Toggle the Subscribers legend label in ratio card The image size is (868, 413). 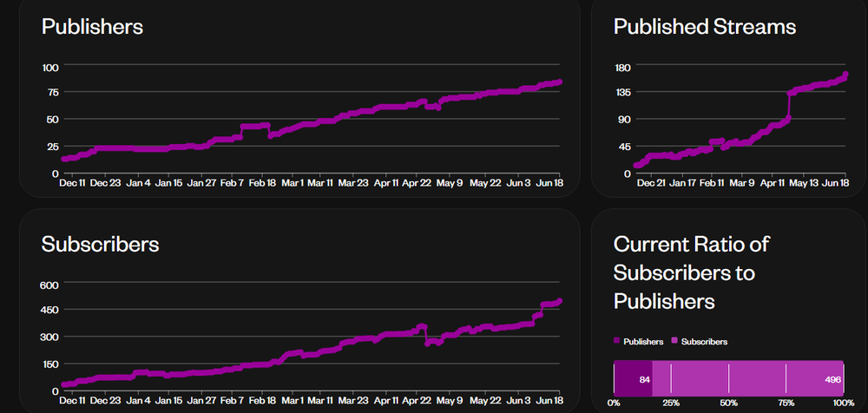[x=704, y=342]
